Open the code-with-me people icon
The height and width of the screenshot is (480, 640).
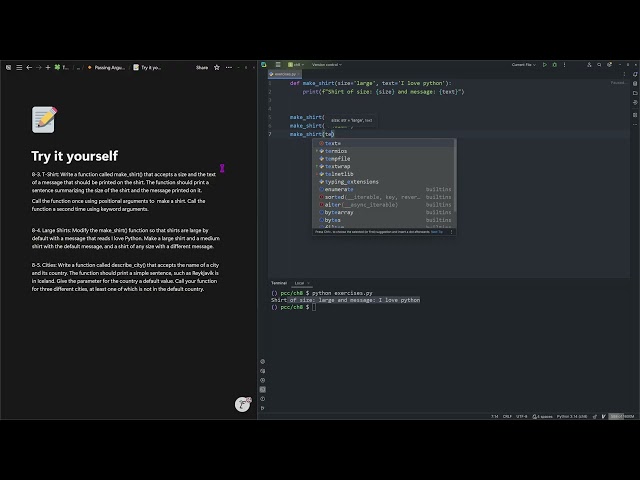tap(589, 64)
